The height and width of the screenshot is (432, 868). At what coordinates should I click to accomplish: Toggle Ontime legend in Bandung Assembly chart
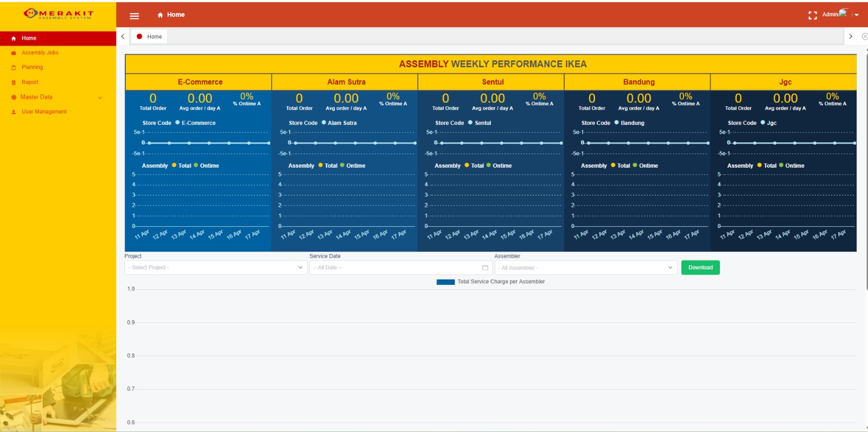coord(646,166)
